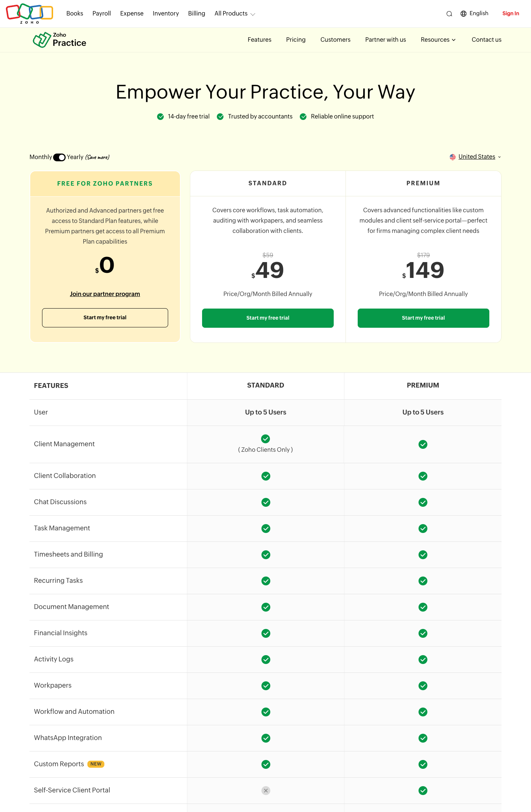
Task: Open the search magnifier icon
Action: [449, 14]
